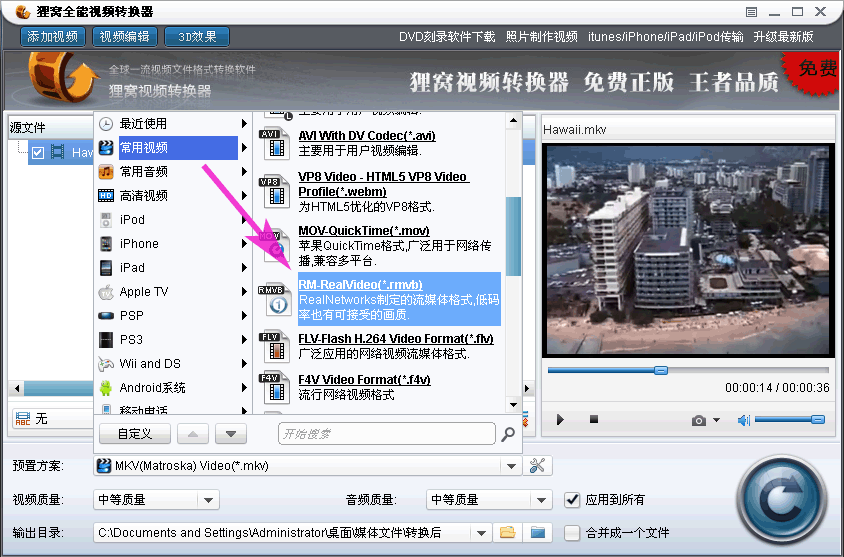Image resolution: width=844 pixels, height=557 pixels.
Task: Click the open output folder icon
Action: pos(538,533)
